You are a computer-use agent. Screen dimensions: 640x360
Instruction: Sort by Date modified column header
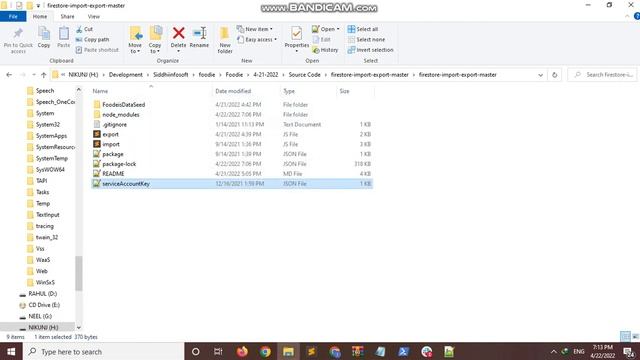click(x=233, y=91)
